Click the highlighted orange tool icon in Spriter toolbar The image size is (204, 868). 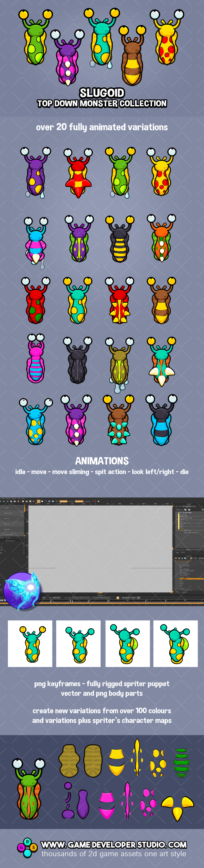38,501
